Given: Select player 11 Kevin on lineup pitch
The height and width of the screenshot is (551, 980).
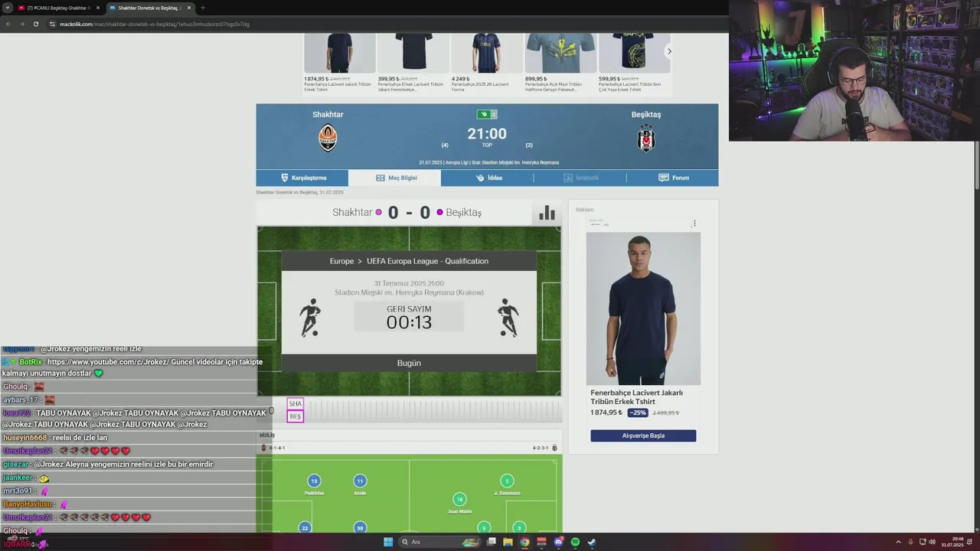Looking at the screenshot, I should click(x=360, y=481).
